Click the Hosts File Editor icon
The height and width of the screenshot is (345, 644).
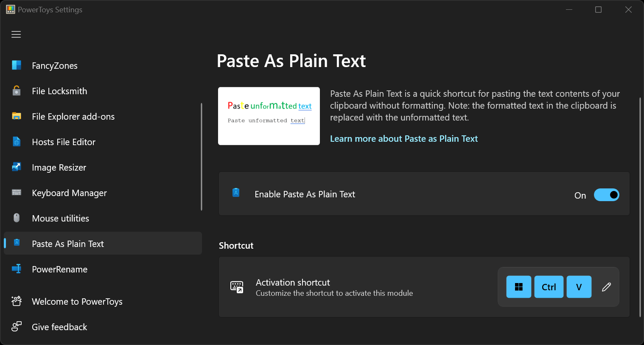[x=17, y=142]
